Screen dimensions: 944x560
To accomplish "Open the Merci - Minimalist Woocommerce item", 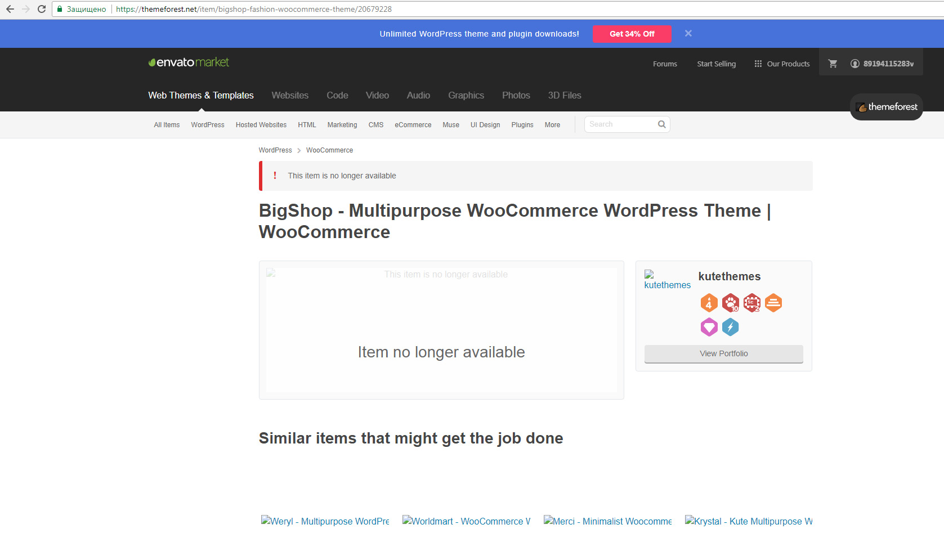I will coord(607,521).
